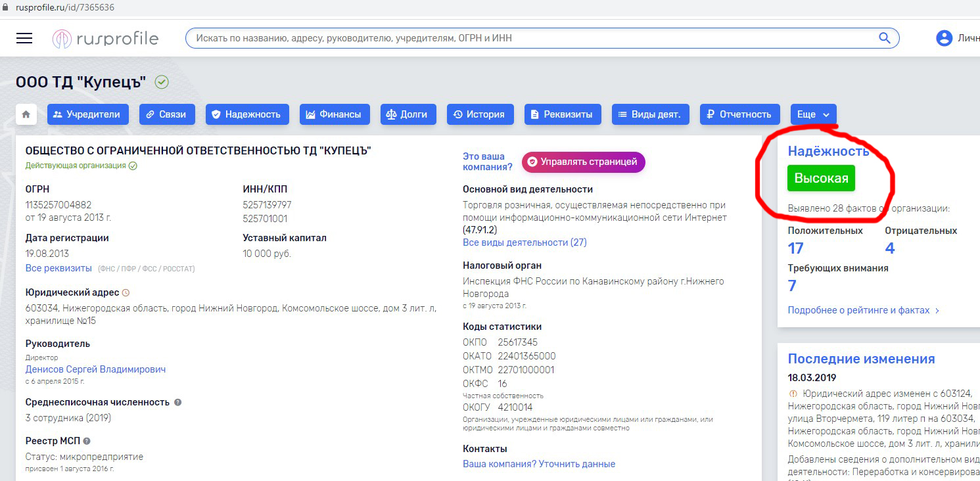Focus the company search input field
This screenshot has height=481, width=980.
coord(542,38)
